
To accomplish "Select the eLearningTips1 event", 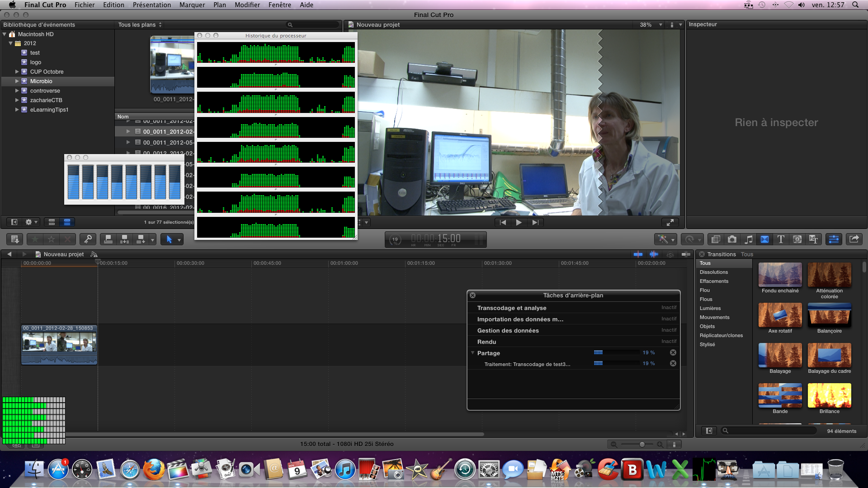I will coord(49,110).
